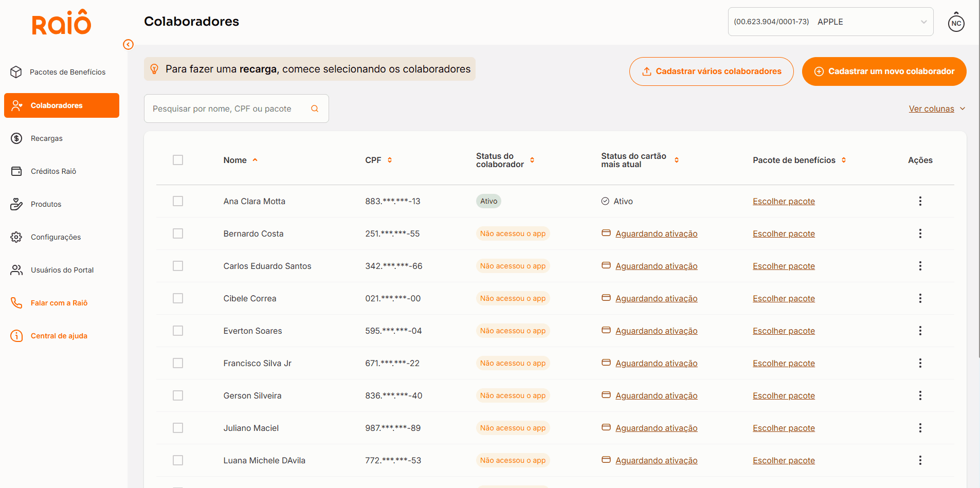Go to Recargas in the sidebar
Viewport: 980px width, 488px height.
tap(46, 138)
